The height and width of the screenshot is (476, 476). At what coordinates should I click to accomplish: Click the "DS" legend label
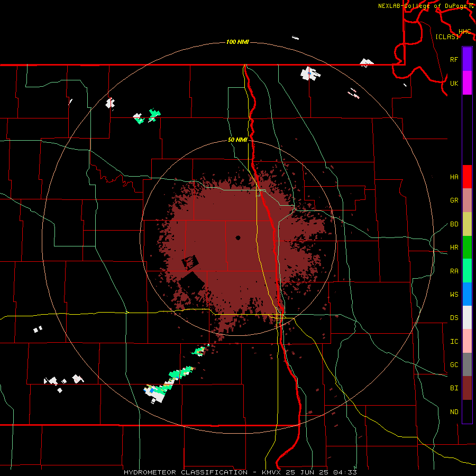tap(454, 318)
